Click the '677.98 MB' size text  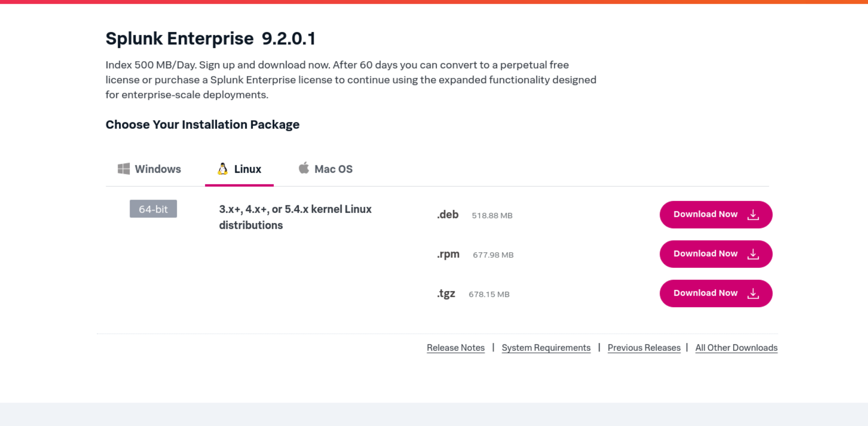pyautogui.click(x=493, y=255)
